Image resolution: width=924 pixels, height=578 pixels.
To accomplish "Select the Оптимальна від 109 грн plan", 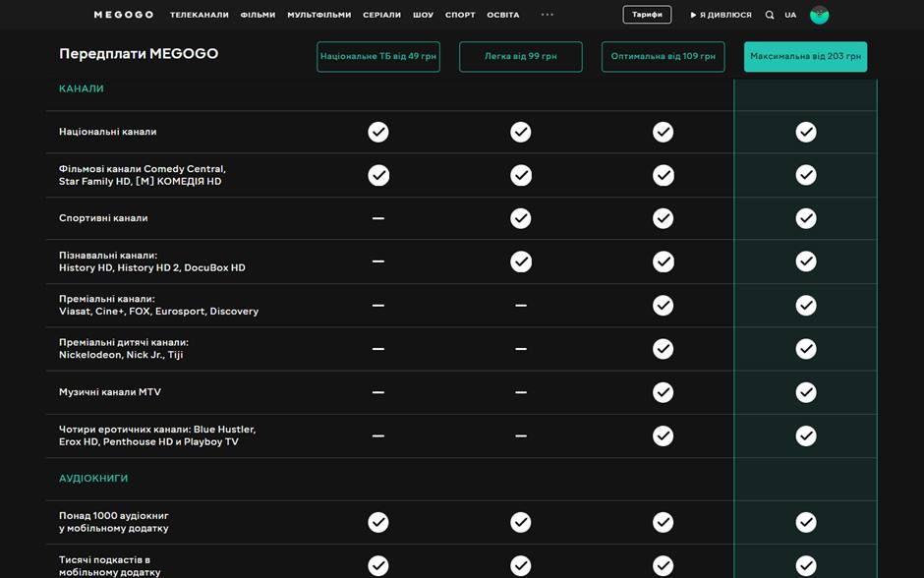I will [663, 57].
